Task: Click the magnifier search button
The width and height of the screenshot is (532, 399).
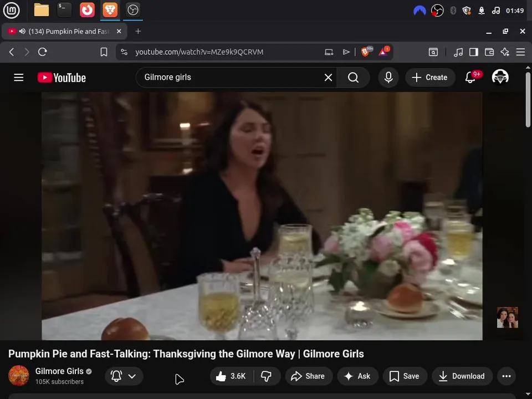Action: (x=353, y=78)
